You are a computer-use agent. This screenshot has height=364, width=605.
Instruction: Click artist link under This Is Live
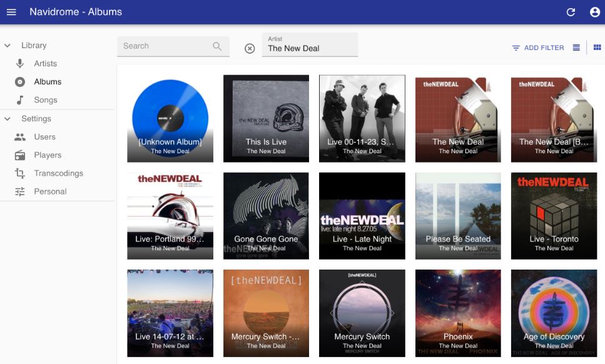click(x=267, y=151)
